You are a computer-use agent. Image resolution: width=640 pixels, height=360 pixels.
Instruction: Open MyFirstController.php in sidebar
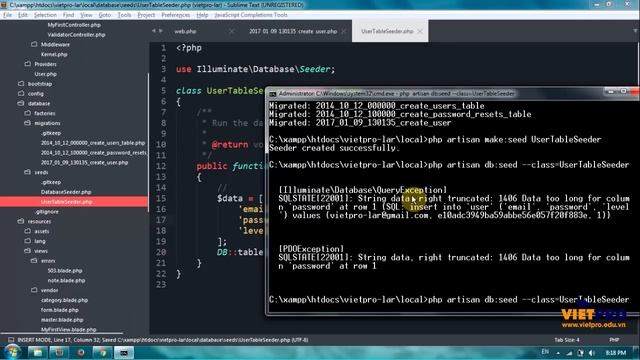coord(74,25)
